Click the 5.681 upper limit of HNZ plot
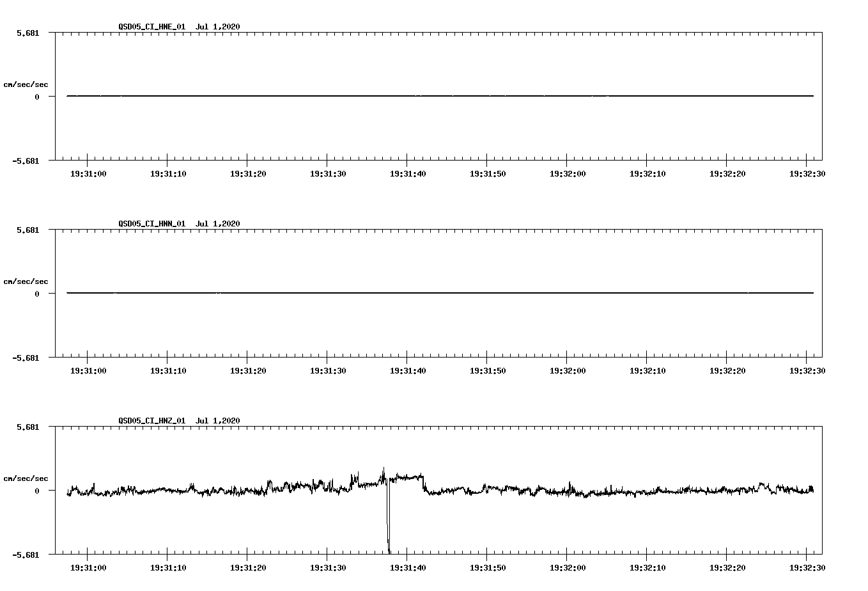868x591 pixels. [x=28, y=427]
